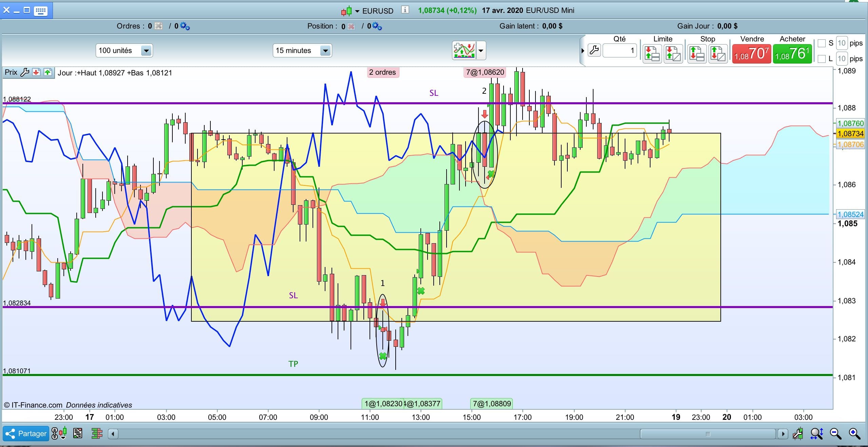
Task: Click the Partager share button
Action: (26, 433)
